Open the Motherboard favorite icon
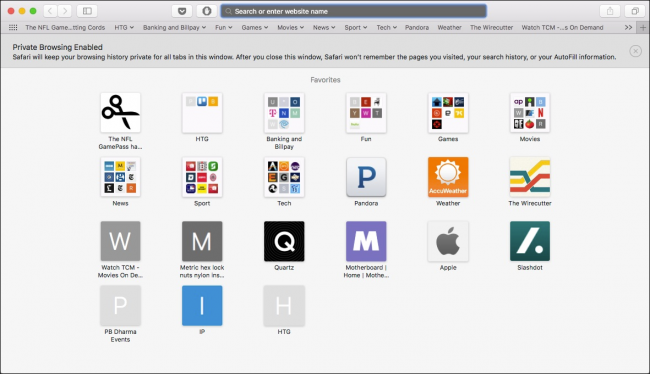This screenshot has height=374, width=650. pos(366,241)
